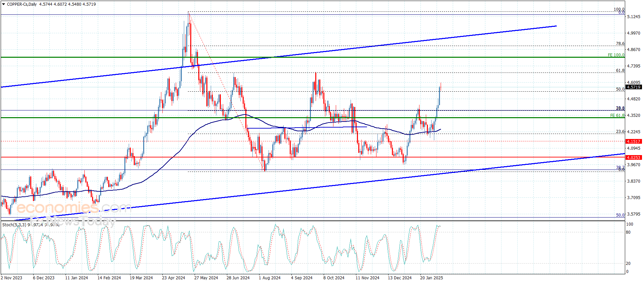Select the red 4.0253 price level tag
Image resolution: width=644 pixels, height=282 pixels.
pos(634,157)
